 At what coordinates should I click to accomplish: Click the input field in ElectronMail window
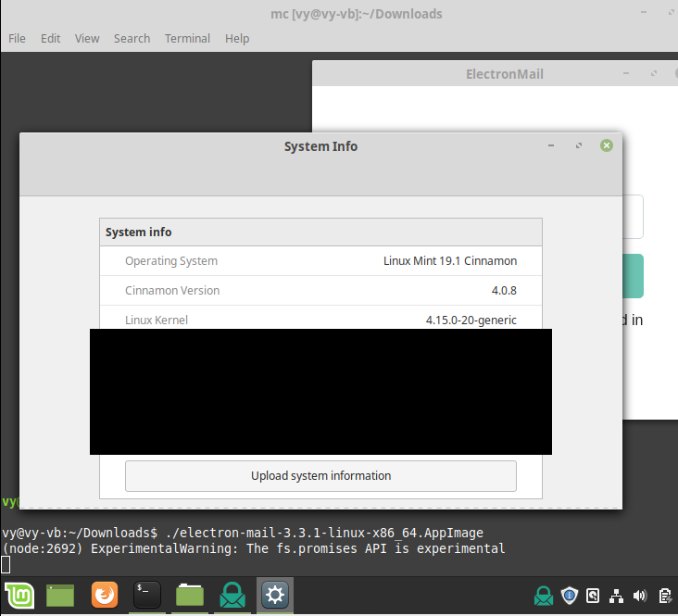click(x=633, y=217)
